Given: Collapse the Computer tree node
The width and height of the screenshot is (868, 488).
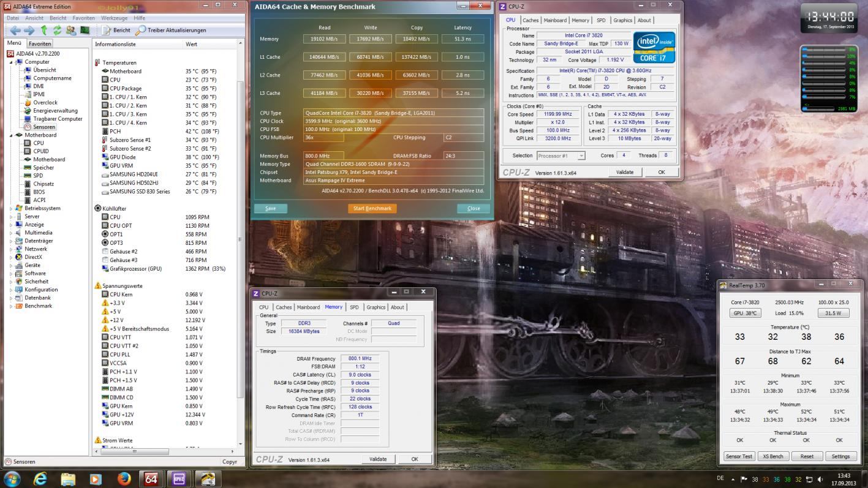Looking at the screenshot, I should (11, 62).
